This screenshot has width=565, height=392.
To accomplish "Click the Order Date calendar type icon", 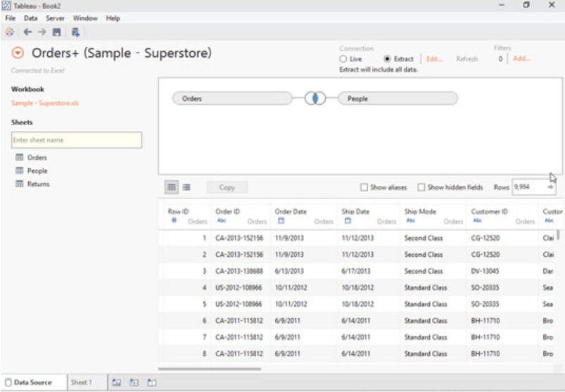I will pyautogui.click(x=281, y=220).
